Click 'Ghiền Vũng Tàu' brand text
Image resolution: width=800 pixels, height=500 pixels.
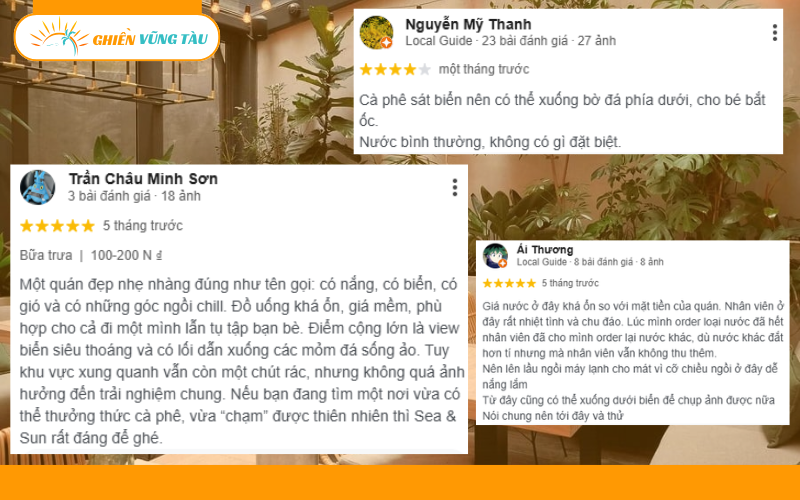(151, 39)
